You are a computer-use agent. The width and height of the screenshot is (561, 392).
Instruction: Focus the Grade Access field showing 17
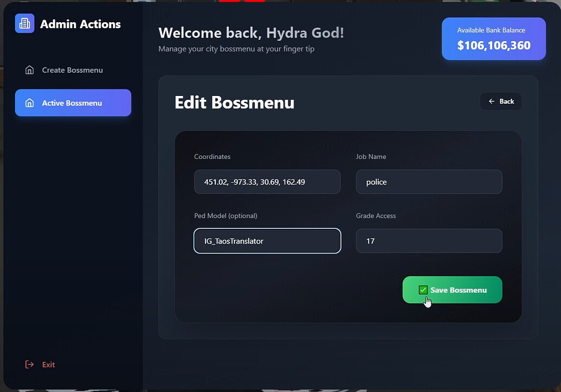[429, 241]
